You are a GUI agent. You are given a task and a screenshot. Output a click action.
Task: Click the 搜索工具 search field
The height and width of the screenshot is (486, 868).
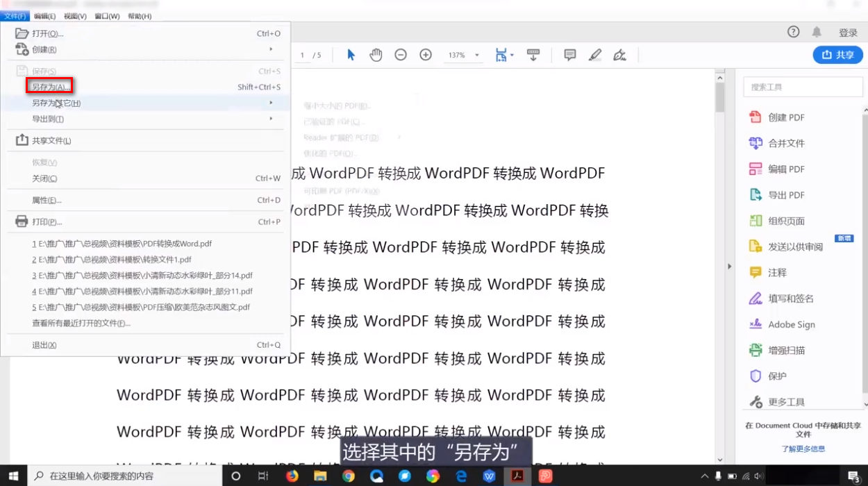(x=803, y=87)
